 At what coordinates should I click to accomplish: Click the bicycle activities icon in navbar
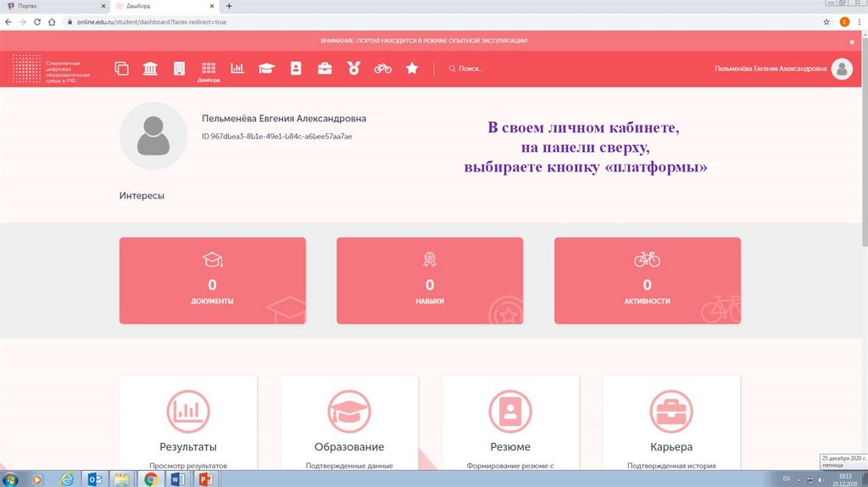383,69
